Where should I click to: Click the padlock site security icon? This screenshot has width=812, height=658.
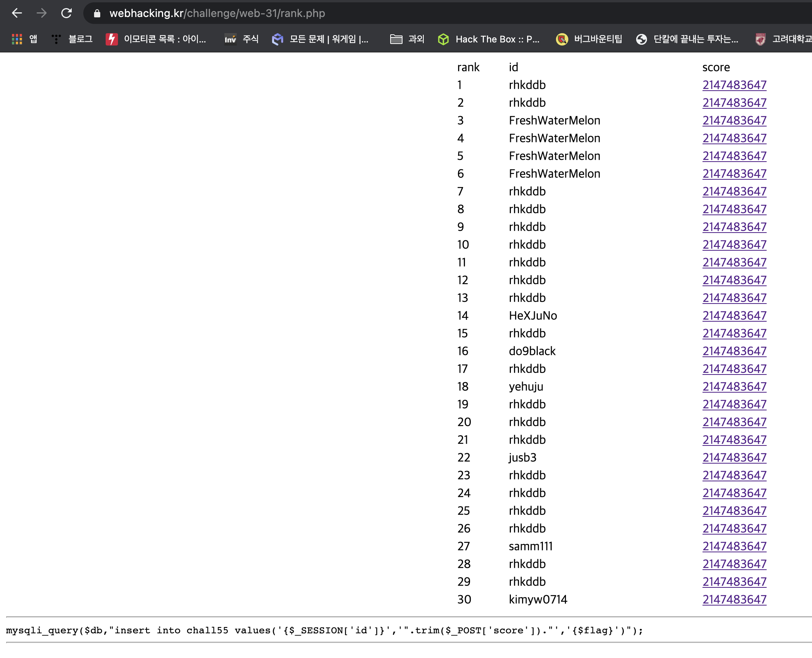97,13
